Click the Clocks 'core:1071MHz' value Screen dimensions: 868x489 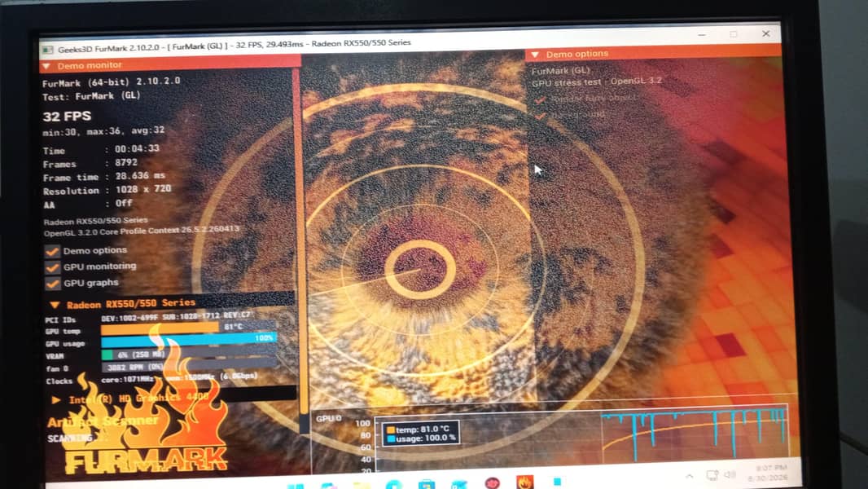pos(128,380)
